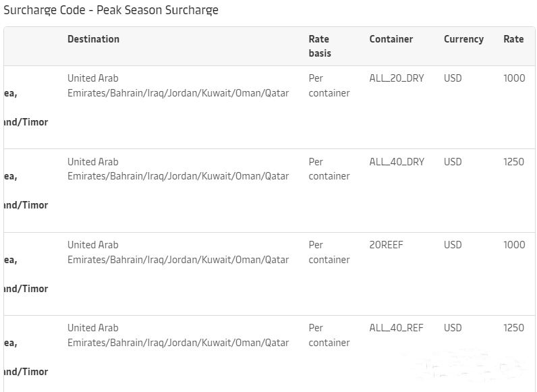
Task: Click the destination text in the ALL_20_DRY row
Action: pos(178,86)
